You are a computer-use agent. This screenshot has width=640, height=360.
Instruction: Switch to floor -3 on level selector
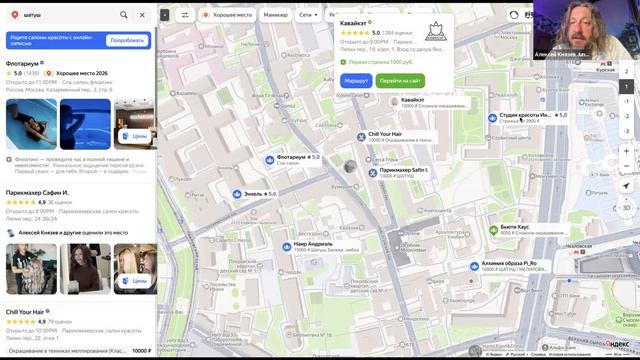(627, 131)
